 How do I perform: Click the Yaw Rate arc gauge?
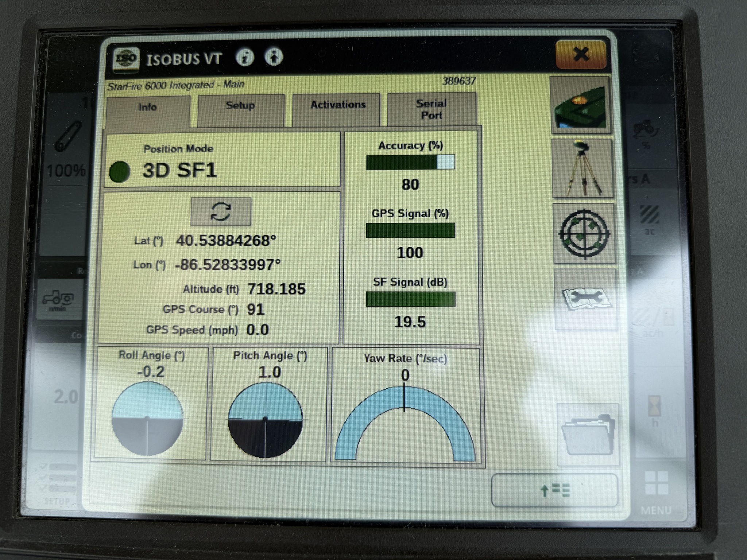pos(405,424)
